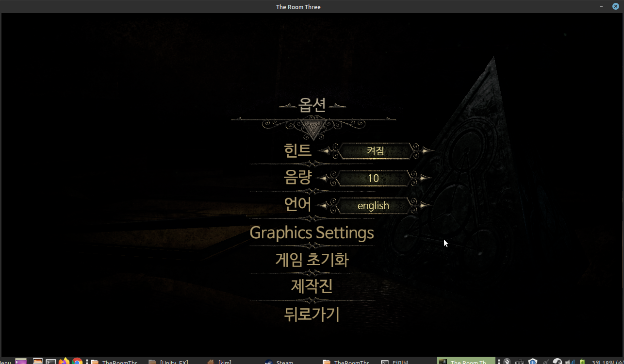Toggle the 힌트 setting showing 켜짐

click(376, 151)
